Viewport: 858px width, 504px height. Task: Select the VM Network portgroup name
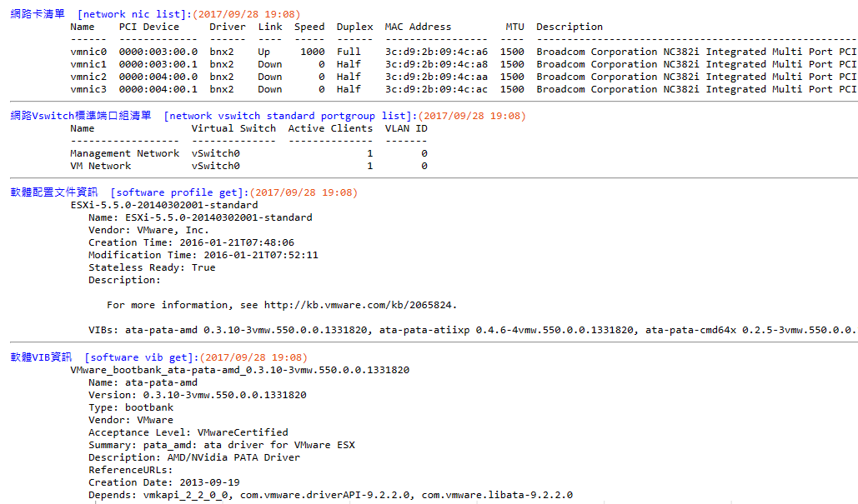[100, 166]
